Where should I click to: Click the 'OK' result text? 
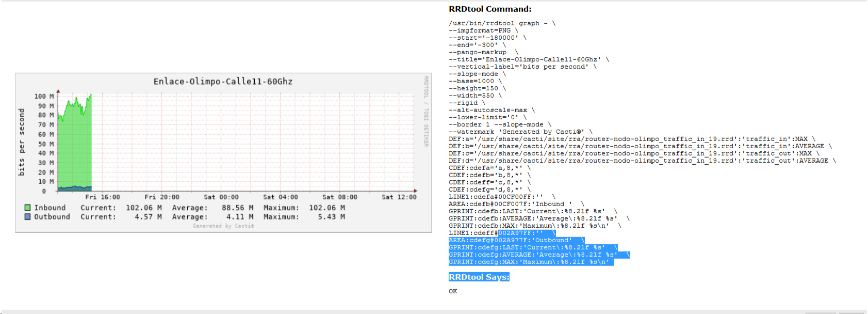453,291
